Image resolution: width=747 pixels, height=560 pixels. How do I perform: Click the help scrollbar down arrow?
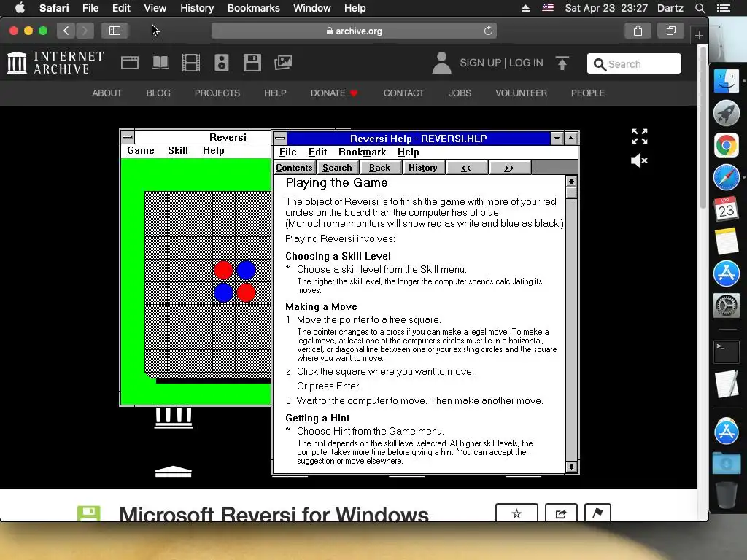pyautogui.click(x=571, y=467)
